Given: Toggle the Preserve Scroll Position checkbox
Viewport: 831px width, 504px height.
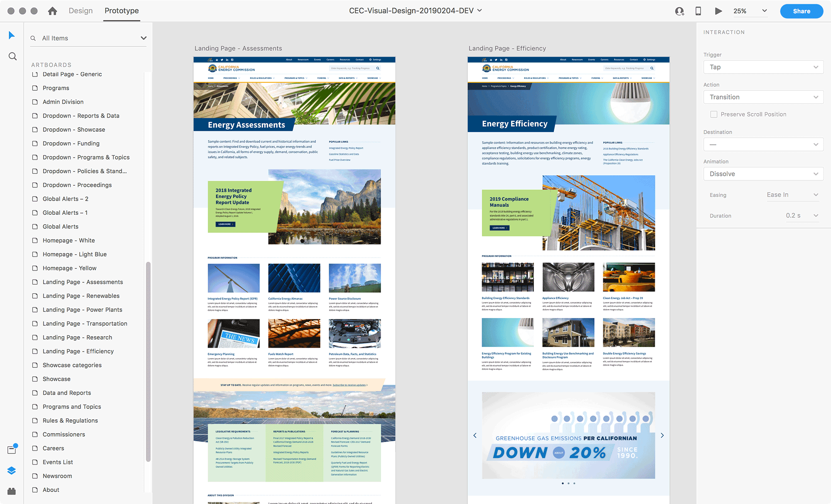Looking at the screenshot, I should tap(713, 115).
